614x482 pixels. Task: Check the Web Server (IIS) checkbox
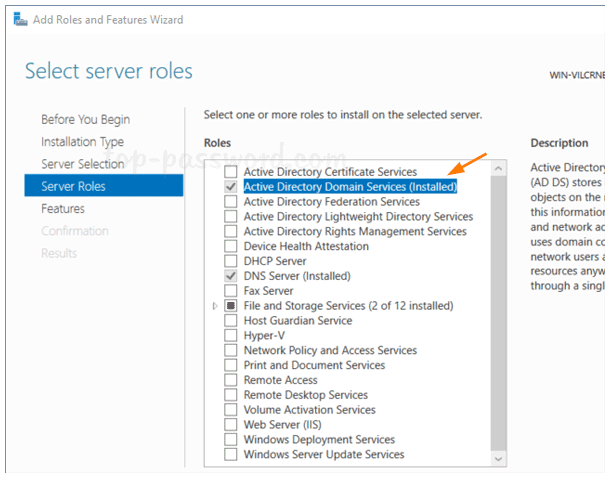click(x=231, y=425)
